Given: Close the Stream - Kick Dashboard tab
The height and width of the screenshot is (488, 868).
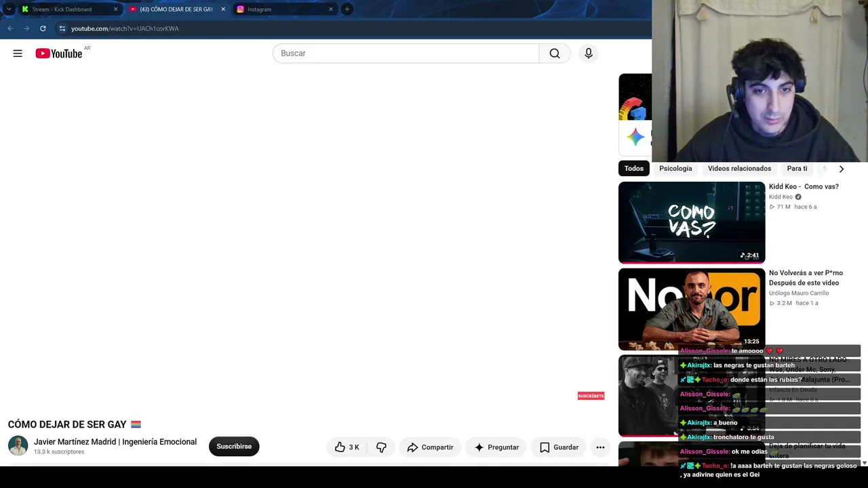Looking at the screenshot, I should tap(115, 9).
